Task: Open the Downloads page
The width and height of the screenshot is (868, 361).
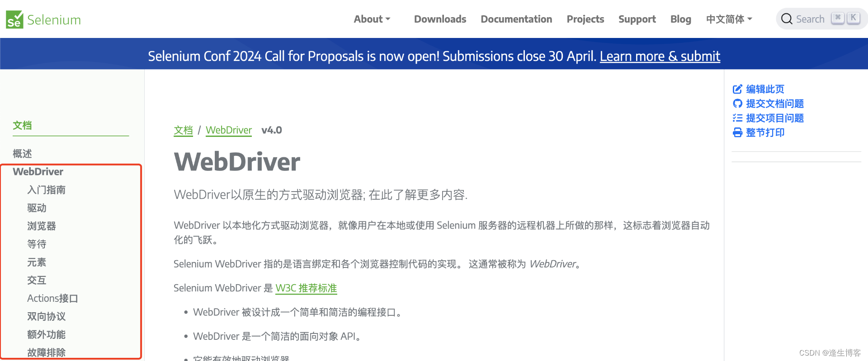Action: pos(440,19)
